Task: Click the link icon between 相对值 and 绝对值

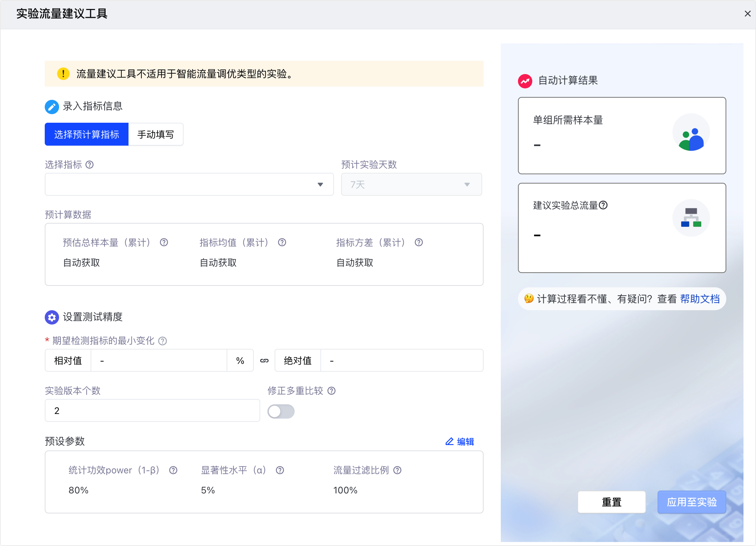Action: click(264, 361)
